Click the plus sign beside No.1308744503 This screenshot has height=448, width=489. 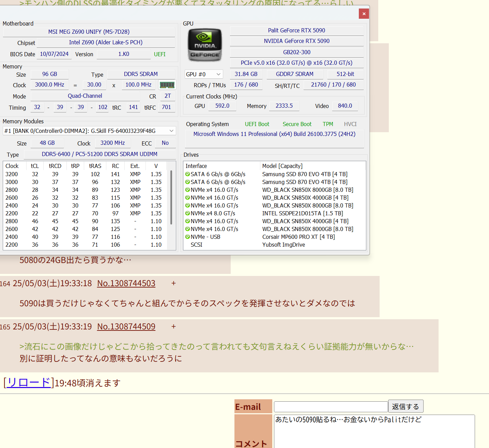coord(173,283)
